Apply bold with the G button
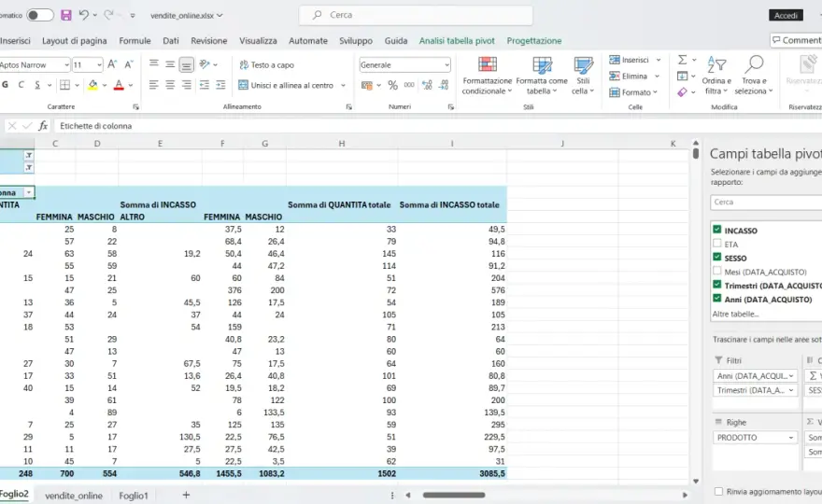822x504 pixels. pos(6,85)
